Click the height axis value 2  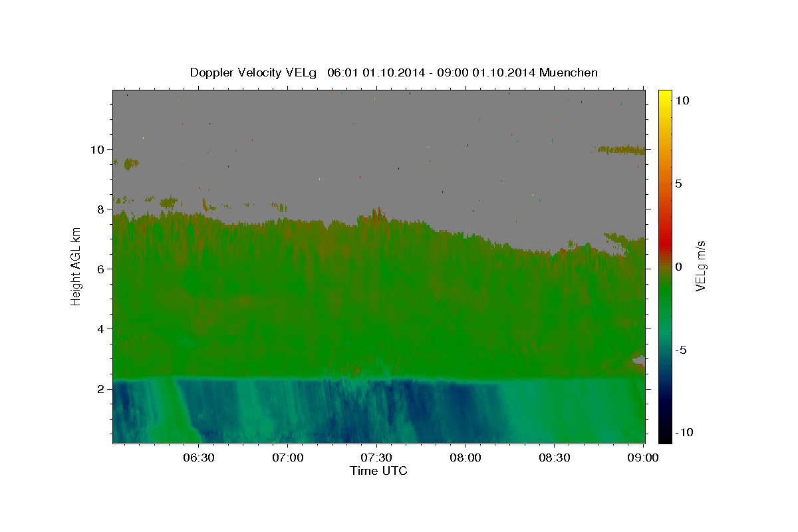point(101,388)
